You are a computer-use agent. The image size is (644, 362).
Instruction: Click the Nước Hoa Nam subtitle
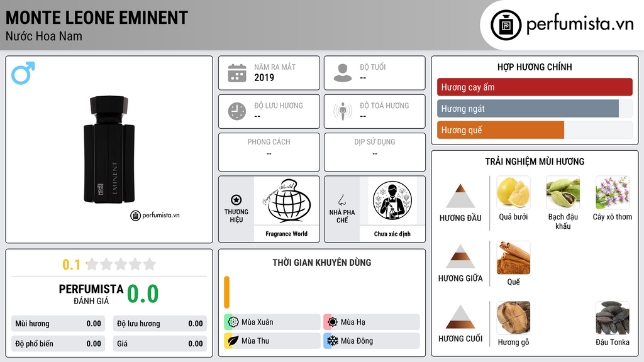44,36
